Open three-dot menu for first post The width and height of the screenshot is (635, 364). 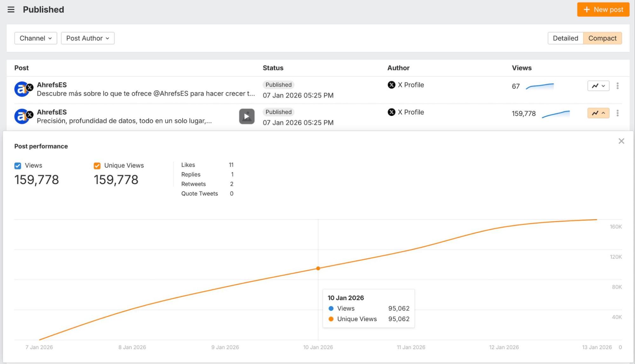click(617, 86)
